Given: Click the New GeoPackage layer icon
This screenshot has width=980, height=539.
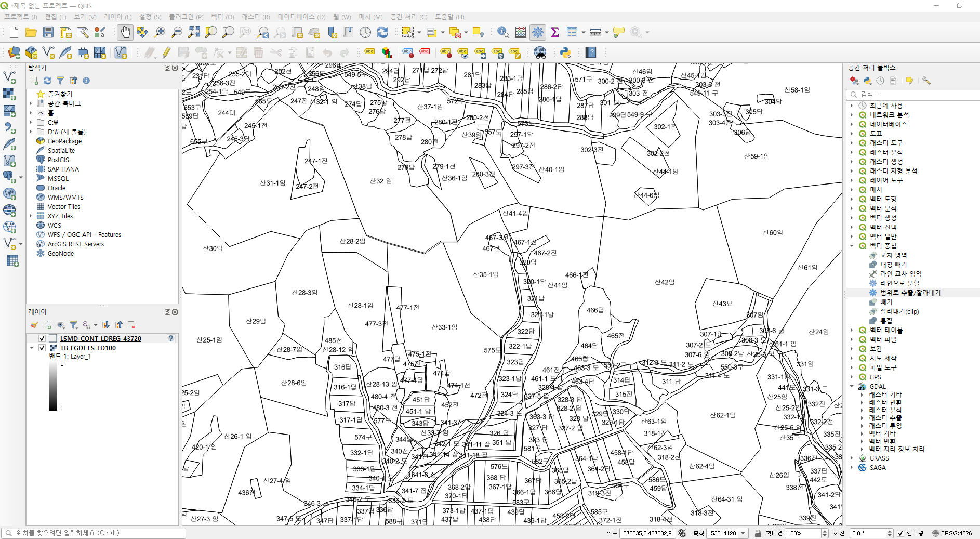Looking at the screenshot, I should tap(31, 52).
